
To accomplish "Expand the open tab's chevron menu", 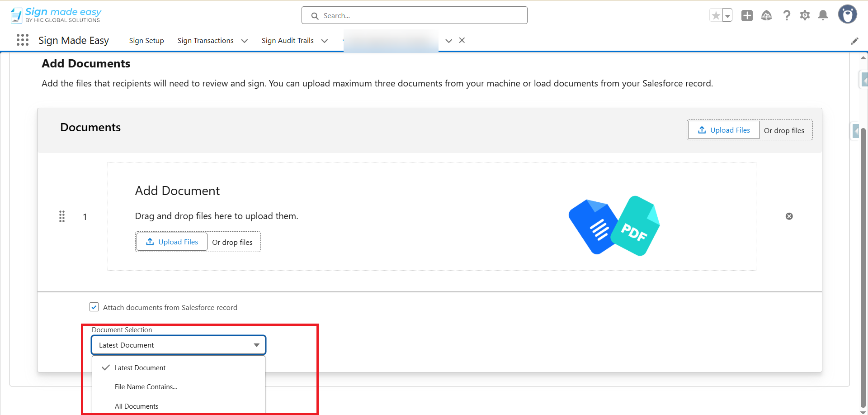I will tap(449, 41).
